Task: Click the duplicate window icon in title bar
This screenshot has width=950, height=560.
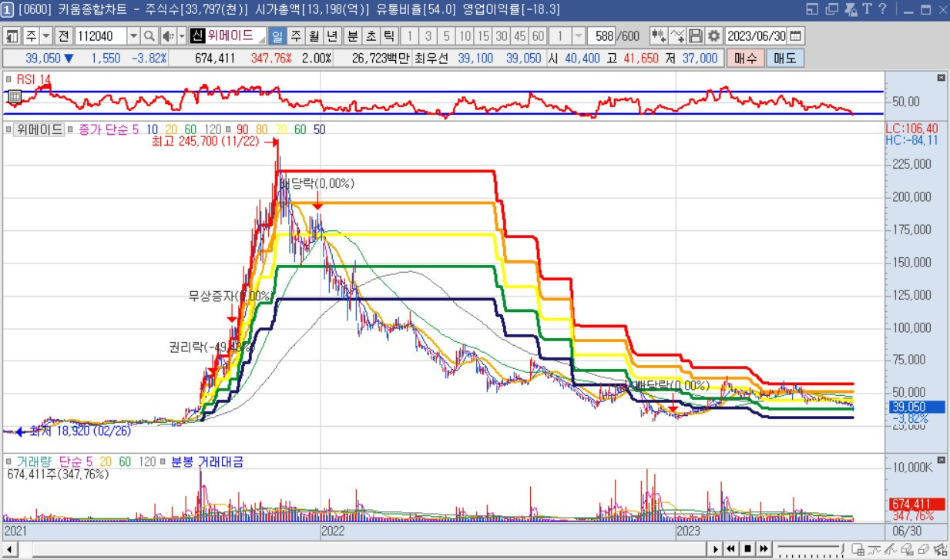Action: pos(831,9)
